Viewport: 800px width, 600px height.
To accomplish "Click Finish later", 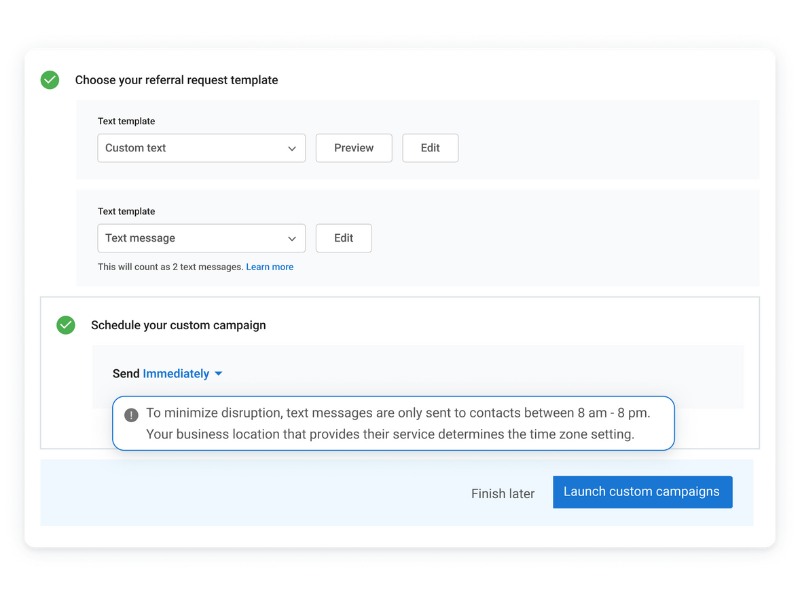I will tap(503, 493).
